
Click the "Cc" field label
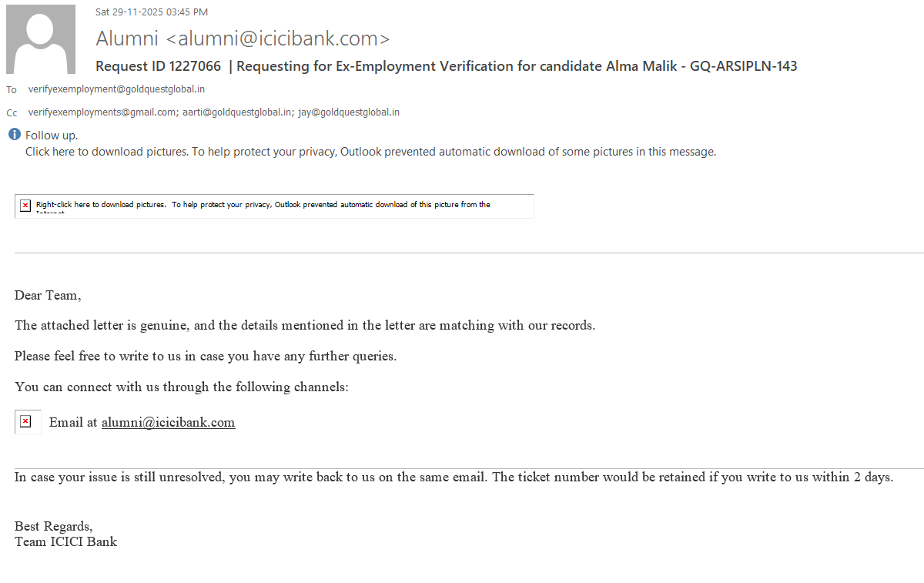[x=12, y=113]
